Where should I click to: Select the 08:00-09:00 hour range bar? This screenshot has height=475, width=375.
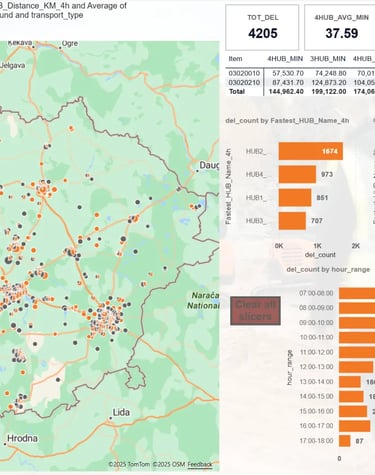[357, 308]
